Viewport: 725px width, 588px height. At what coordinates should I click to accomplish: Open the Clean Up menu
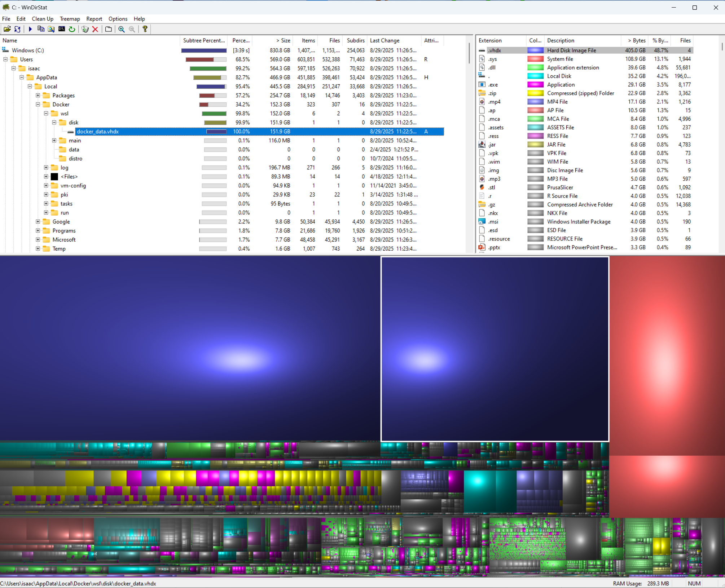point(43,19)
